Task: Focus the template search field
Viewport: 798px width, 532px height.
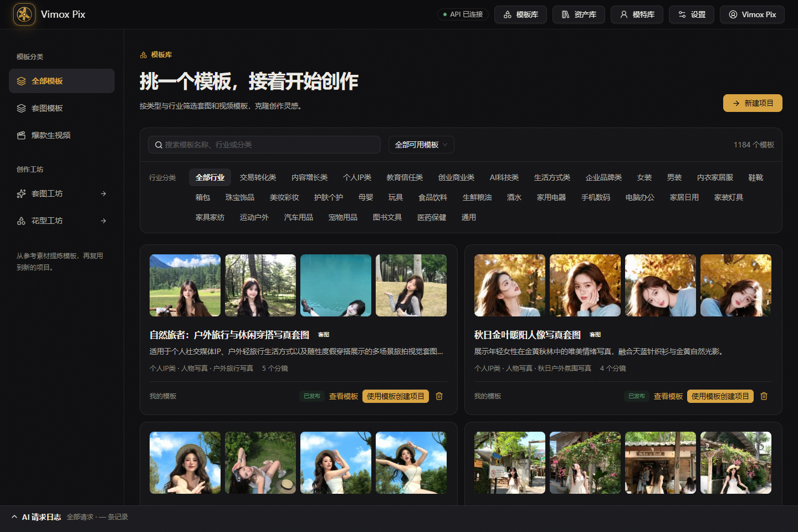Action: point(264,145)
